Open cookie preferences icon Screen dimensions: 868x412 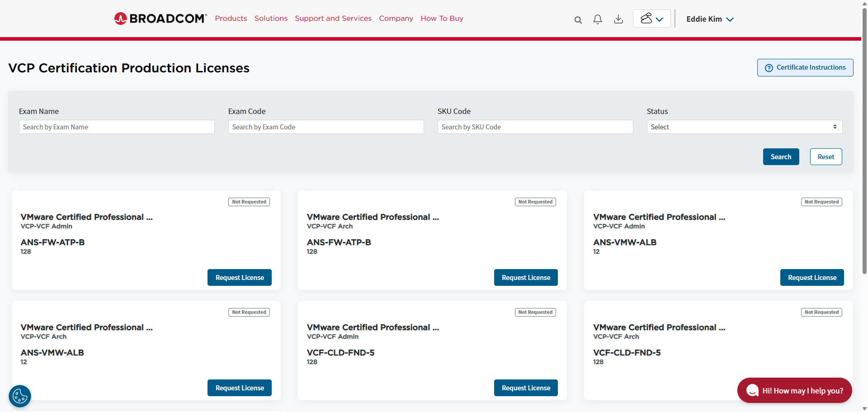click(x=20, y=396)
